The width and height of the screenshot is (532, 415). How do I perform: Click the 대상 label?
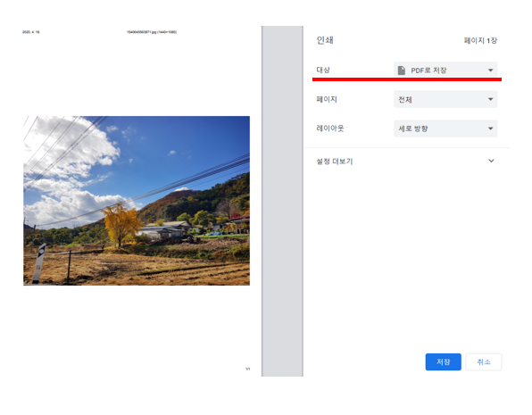[323, 70]
